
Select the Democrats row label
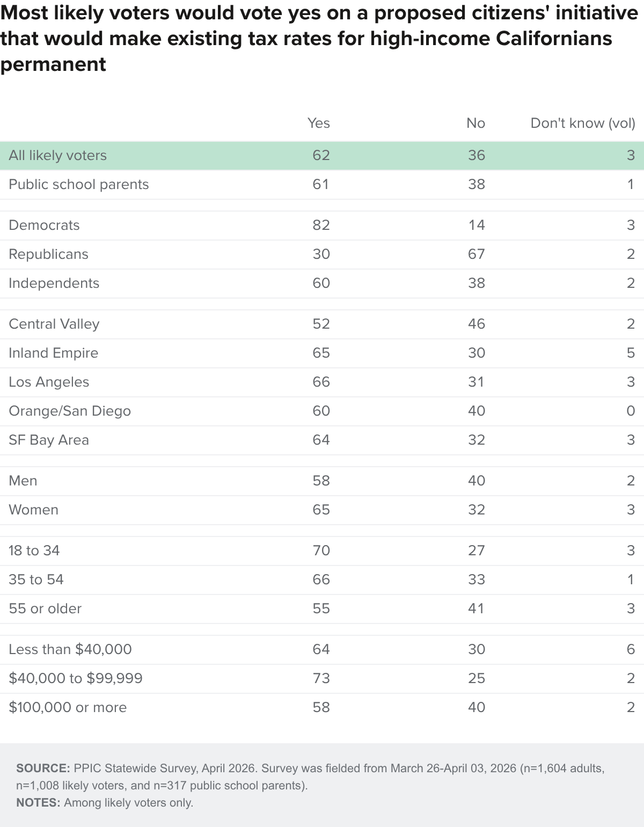(x=44, y=225)
